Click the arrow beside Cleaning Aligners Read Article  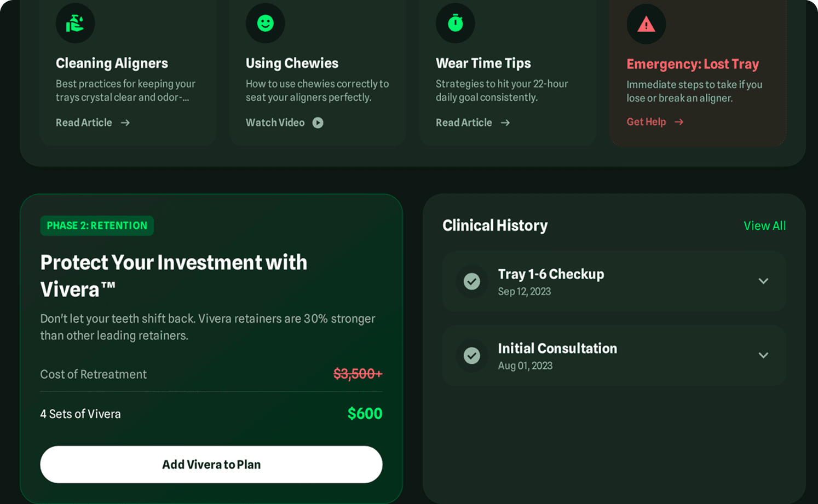pyautogui.click(x=125, y=123)
